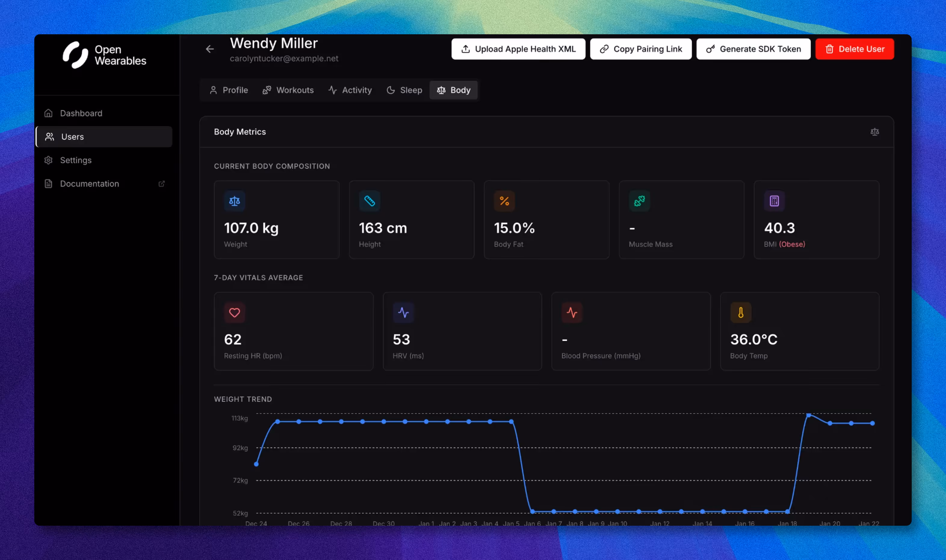Screen dimensions: 946x560
Task: Select the Body tab
Action: pyautogui.click(x=454, y=90)
